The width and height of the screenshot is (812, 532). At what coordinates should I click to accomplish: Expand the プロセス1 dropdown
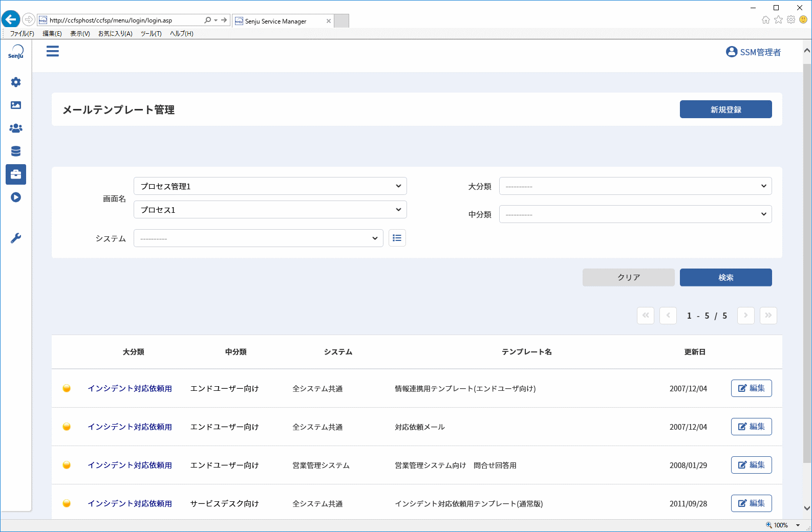pyautogui.click(x=270, y=210)
